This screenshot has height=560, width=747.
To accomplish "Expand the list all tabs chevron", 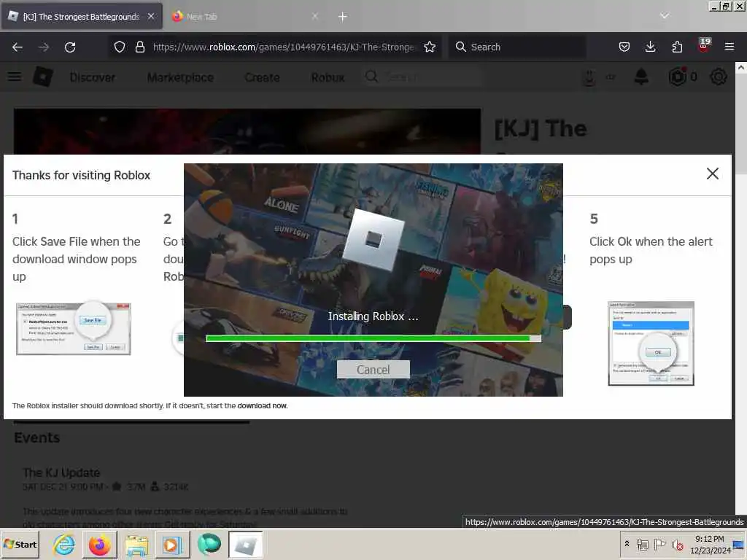I will point(665,16).
